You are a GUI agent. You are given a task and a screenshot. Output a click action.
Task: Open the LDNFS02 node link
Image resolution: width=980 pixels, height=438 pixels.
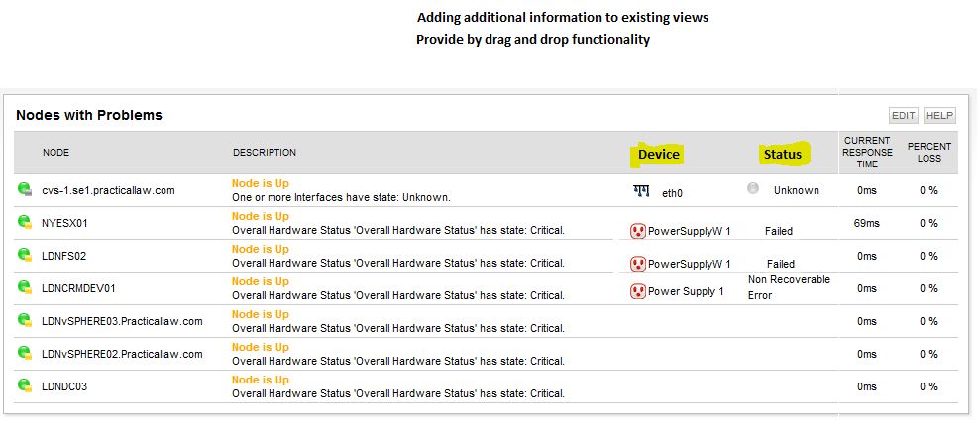click(x=63, y=256)
